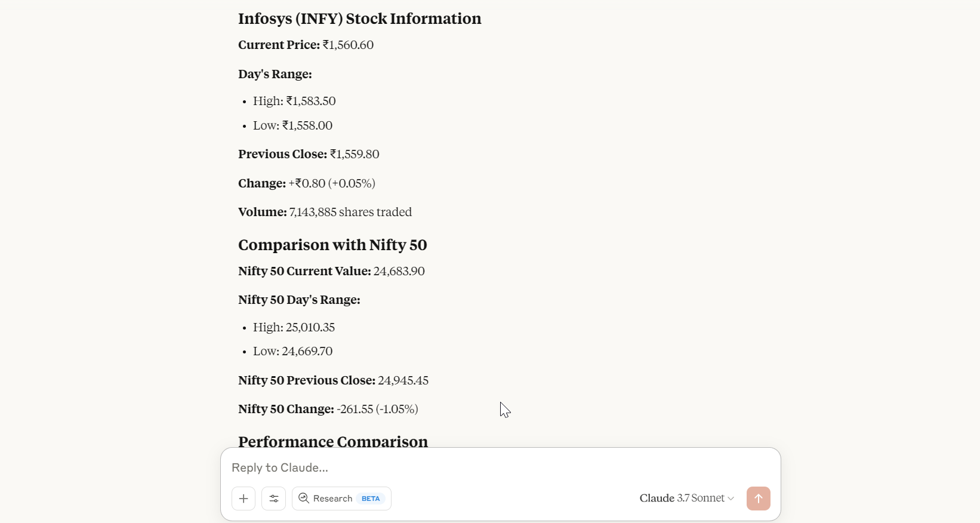Click the Nifty 50 Previous Close 24,945.45 line
The width and height of the screenshot is (980, 523).
tap(333, 380)
